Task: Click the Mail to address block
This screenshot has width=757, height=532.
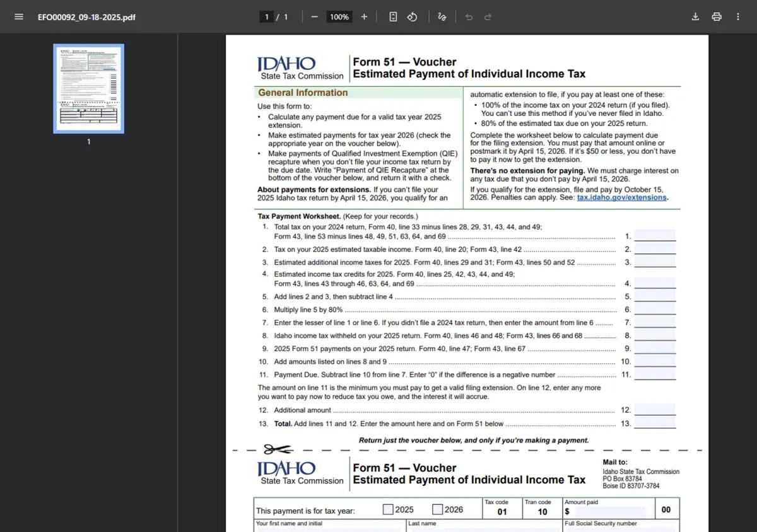Action: click(641, 475)
